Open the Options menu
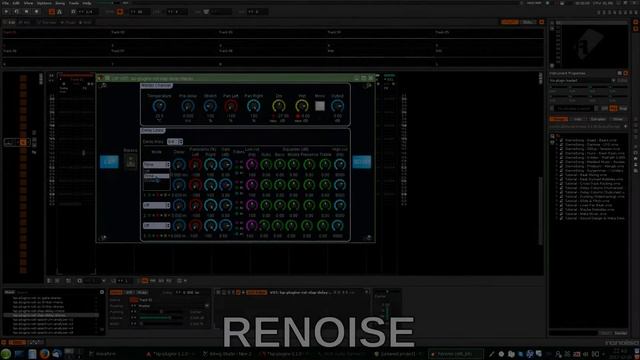 point(44,3)
